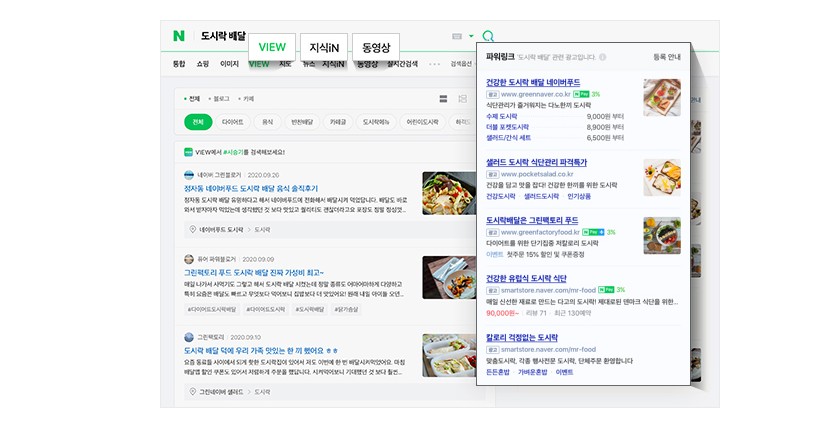Select the 음식 category chip

click(267, 122)
